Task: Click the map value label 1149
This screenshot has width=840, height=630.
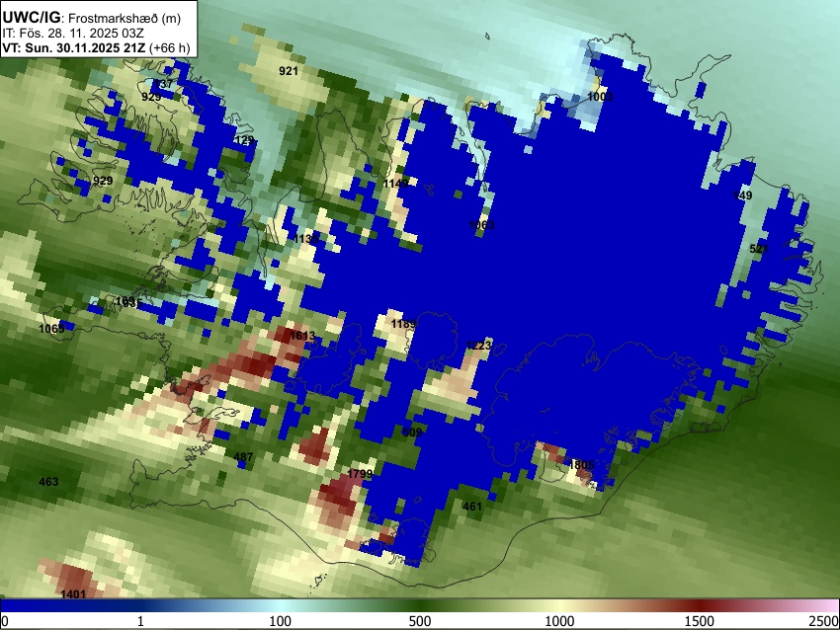Action: 396,184
